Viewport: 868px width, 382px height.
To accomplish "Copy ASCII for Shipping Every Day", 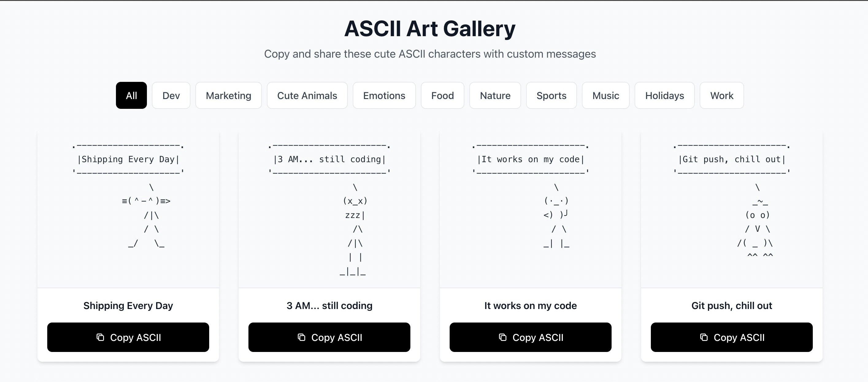I will [x=129, y=337].
